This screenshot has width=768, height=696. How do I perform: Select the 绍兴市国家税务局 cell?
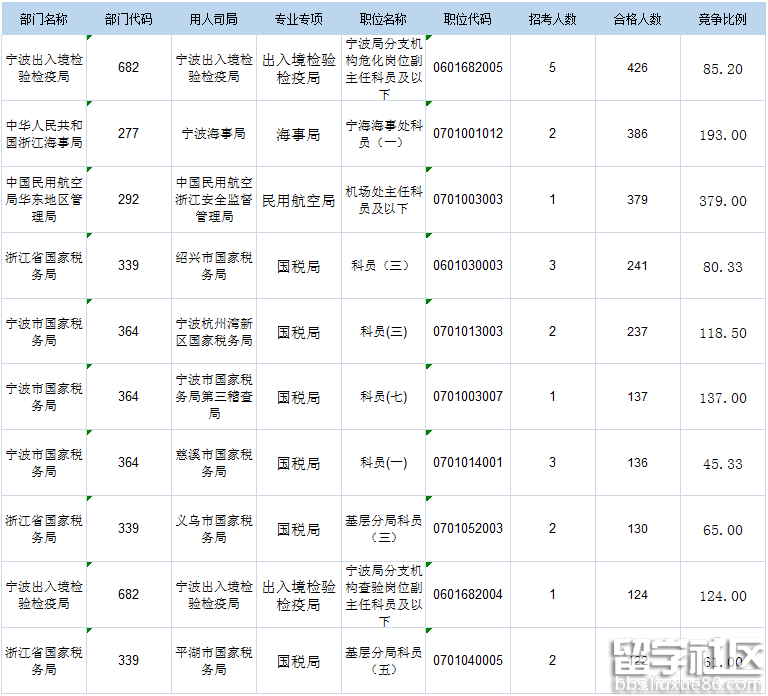(x=213, y=266)
